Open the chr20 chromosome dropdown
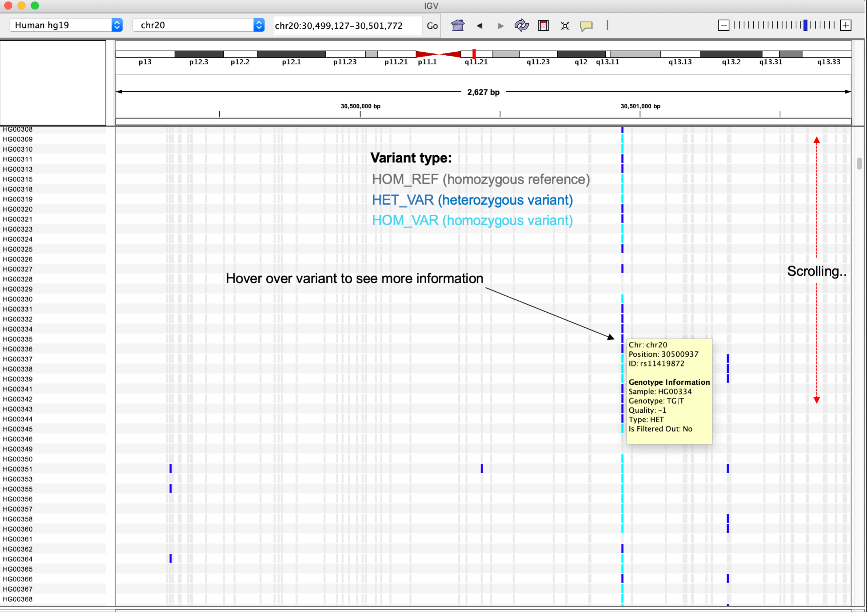This screenshot has height=612, width=868. (x=198, y=25)
